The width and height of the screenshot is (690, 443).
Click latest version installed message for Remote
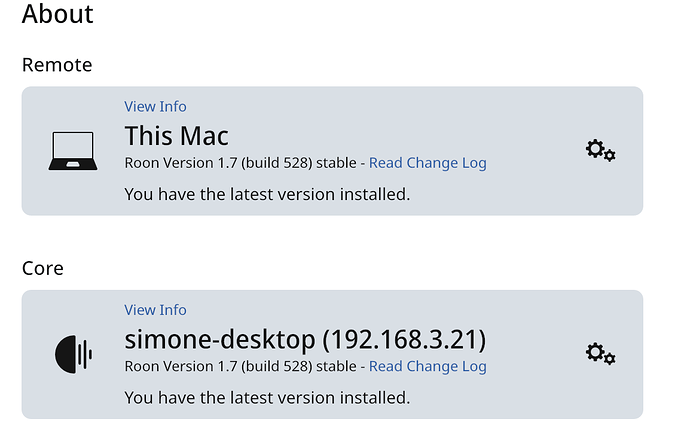click(267, 194)
